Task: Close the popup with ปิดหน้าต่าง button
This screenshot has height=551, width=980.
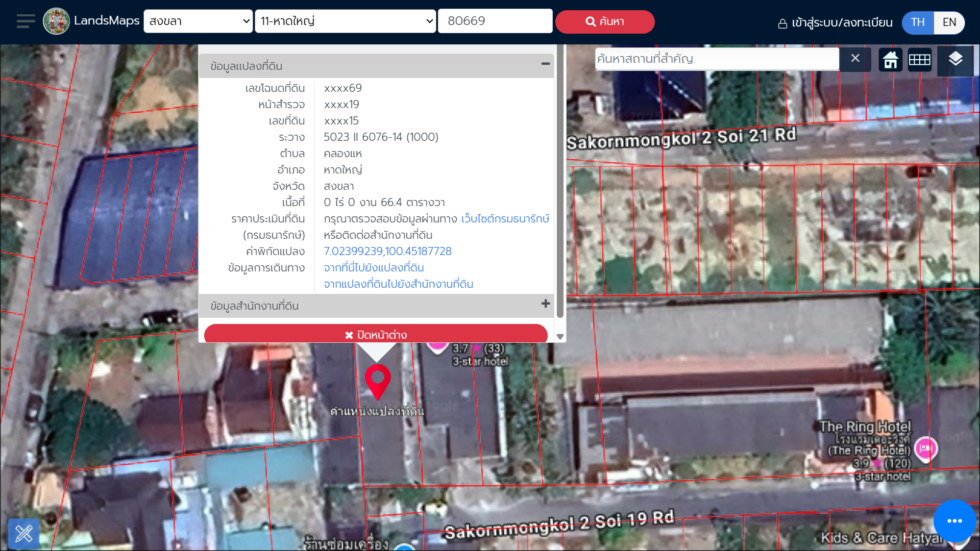Action: (376, 335)
